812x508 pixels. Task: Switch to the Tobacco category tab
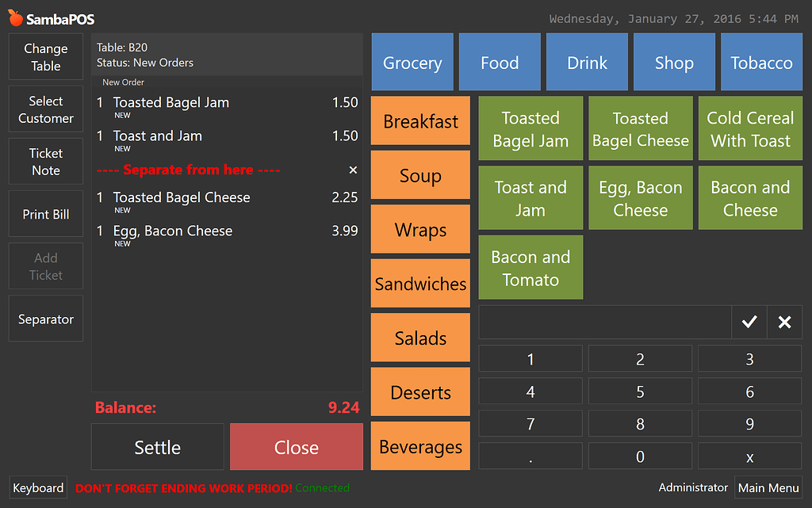click(760, 62)
